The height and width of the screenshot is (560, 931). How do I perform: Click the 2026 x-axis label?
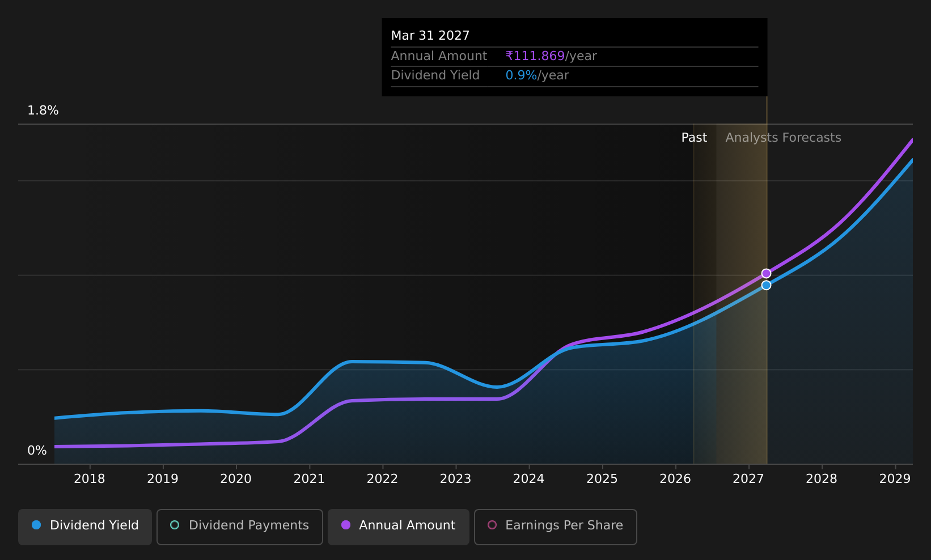tap(675, 479)
